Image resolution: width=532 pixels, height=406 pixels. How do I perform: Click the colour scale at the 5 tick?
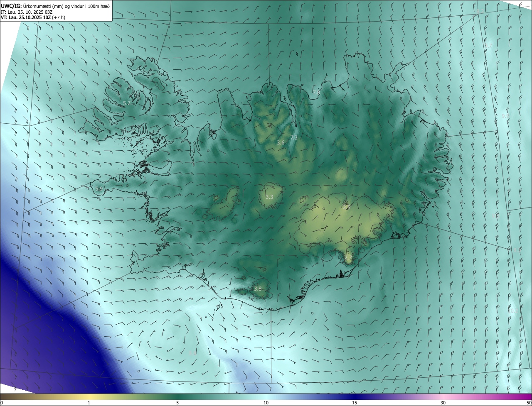click(177, 403)
